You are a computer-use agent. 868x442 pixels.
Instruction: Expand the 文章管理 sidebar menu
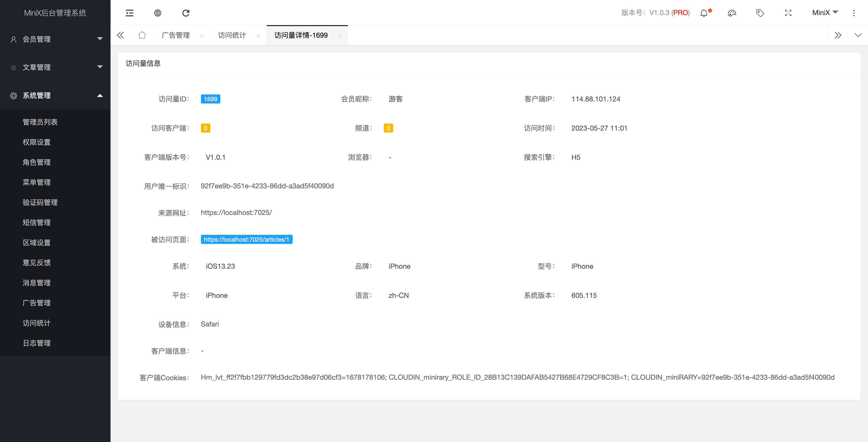[x=55, y=67]
